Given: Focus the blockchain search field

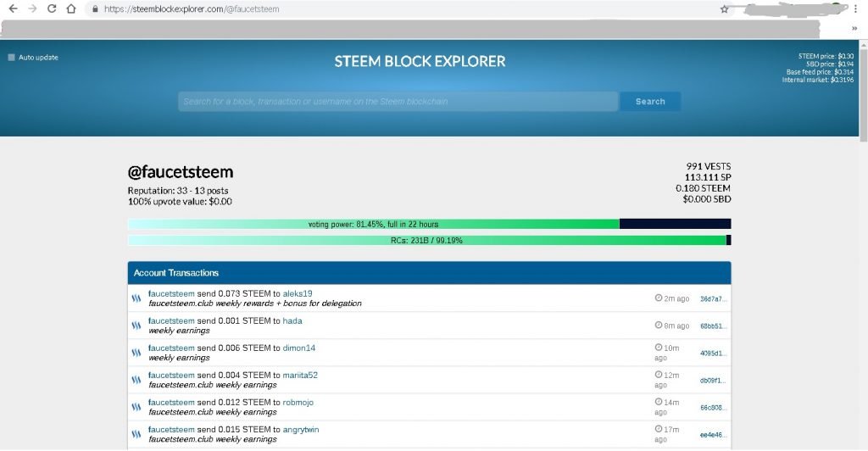Looking at the screenshot, I should coord(398,101).
